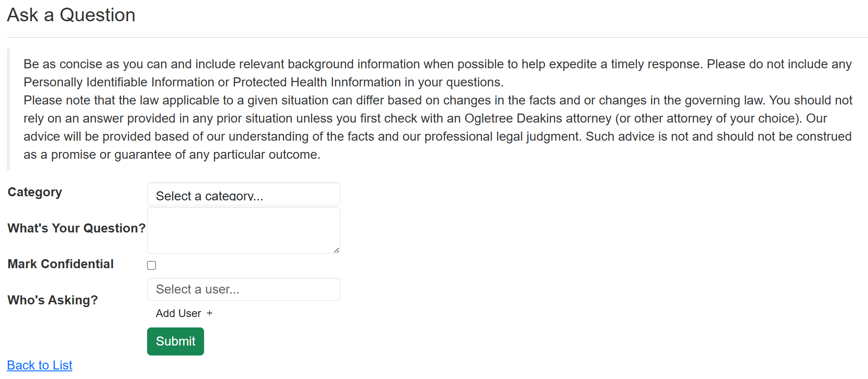Click the Who's Asking? label
This screenshot has height=379, width=868.
pyautogui.click(x=52, y=300)
